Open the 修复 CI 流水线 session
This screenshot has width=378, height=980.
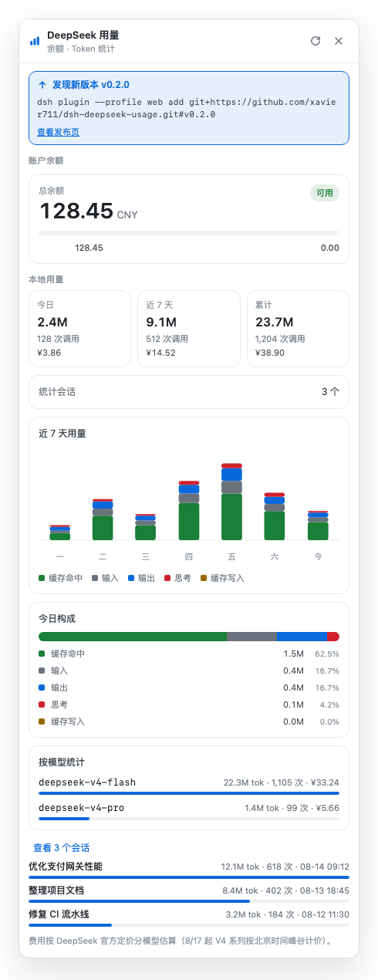point(189,917)
